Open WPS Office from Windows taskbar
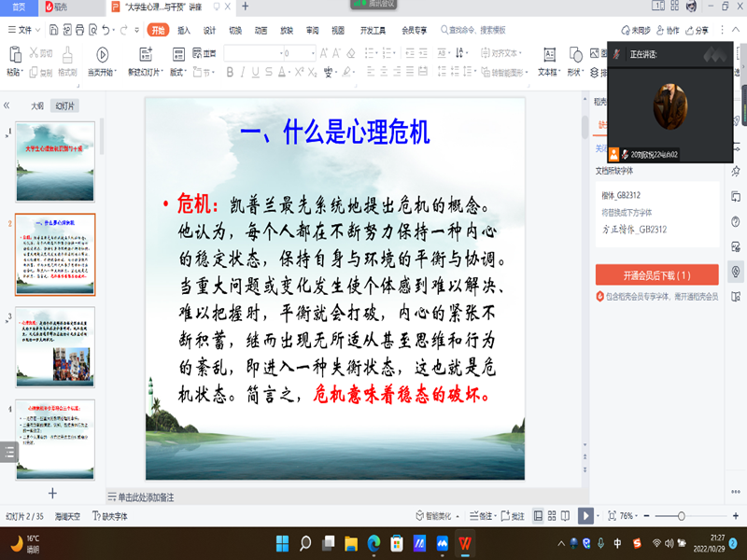This screenshot has height=560, width=747. [x=463, y=542]
